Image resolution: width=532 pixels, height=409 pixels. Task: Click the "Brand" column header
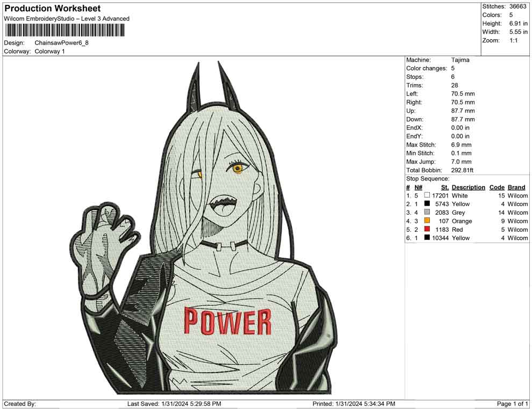tap(516, 187)
